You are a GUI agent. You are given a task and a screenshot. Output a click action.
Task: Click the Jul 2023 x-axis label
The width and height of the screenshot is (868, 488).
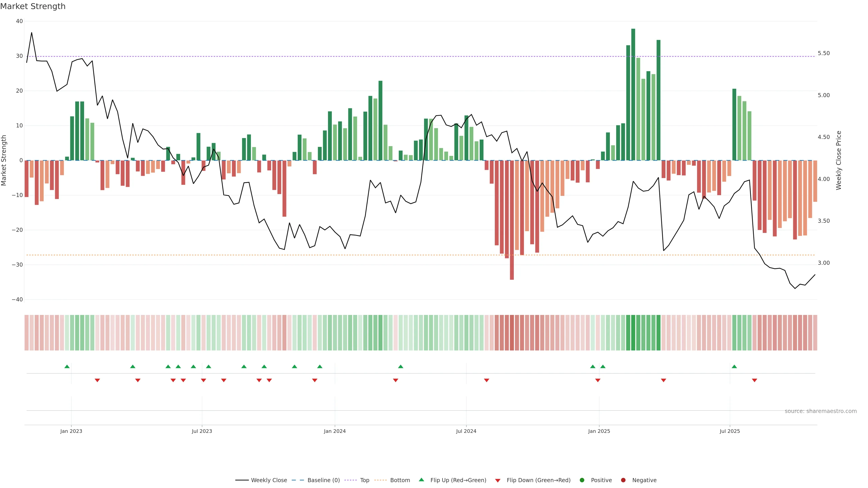[x=202, y=431]
